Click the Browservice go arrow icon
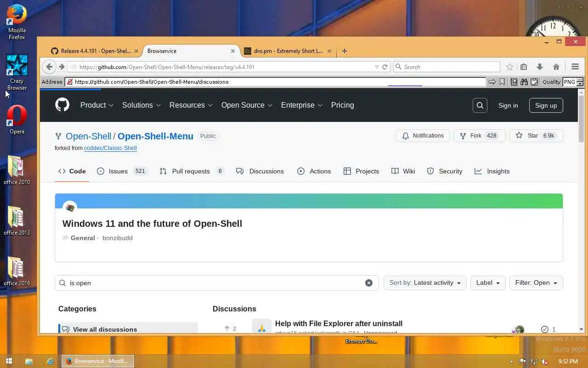Image resolution: width=588 pixels, height=368 pixels. click(492, 82)
